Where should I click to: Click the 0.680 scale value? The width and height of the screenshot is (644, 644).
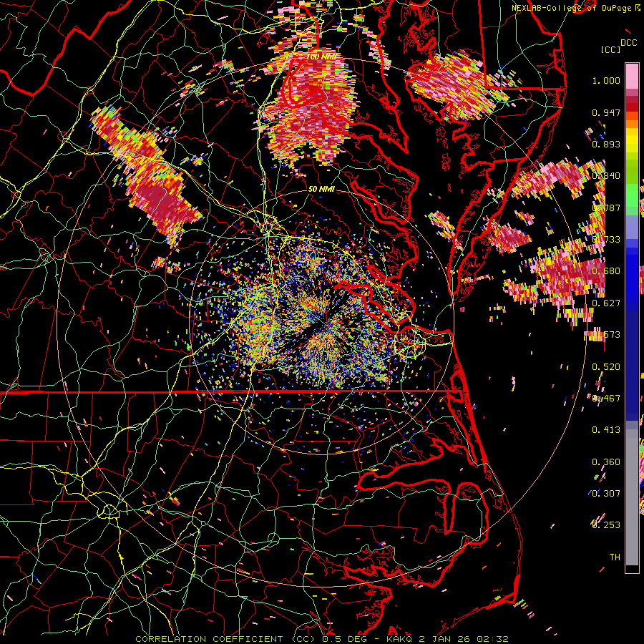(606, 271)
